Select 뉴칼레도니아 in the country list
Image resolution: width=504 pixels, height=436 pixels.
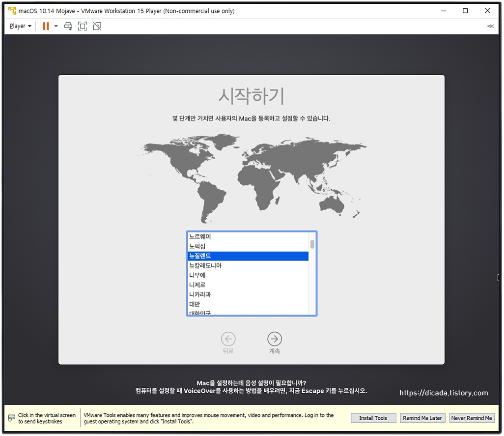(248, 265)
